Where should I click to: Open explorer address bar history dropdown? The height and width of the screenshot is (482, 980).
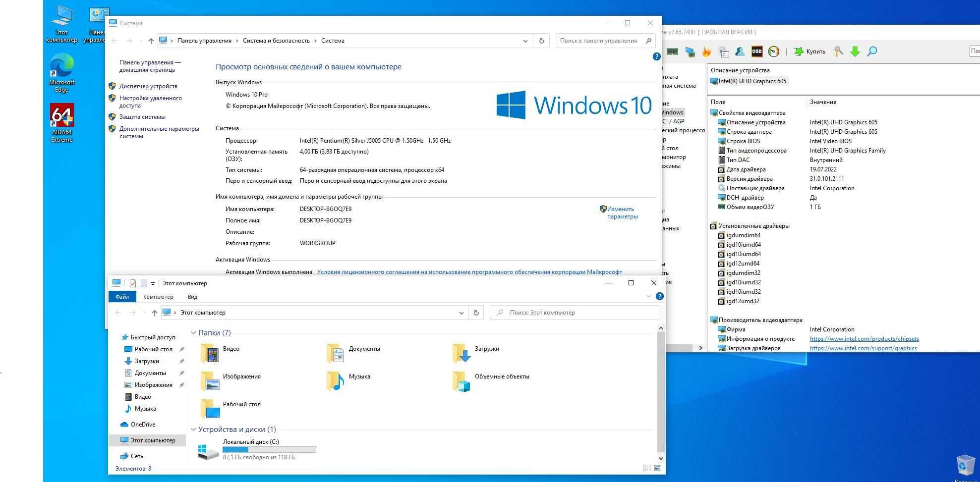[x=461, y=313]
